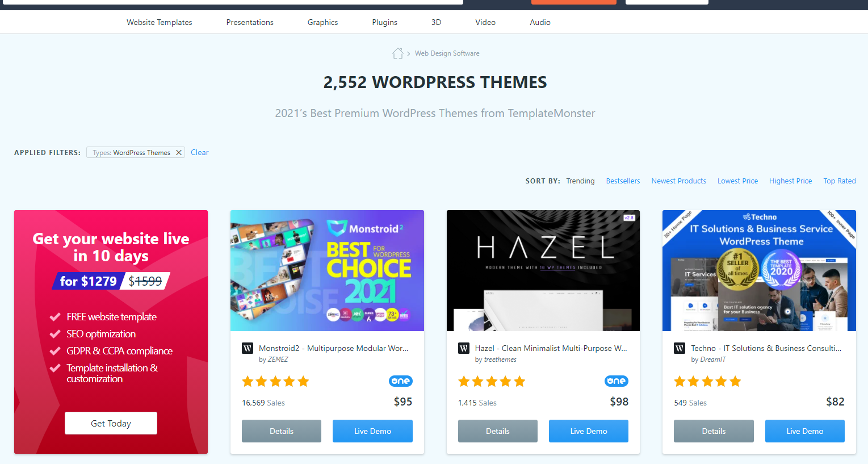Image resolution: width=868 pixels, height=464 pixels.
Task: Open the Techno IT Solutions title link
Action: 766,348
